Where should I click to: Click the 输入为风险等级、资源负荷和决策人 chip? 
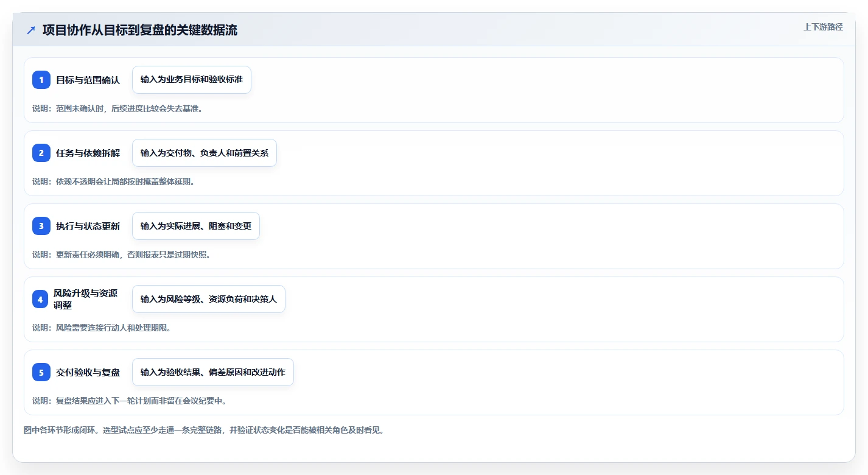[x=209, y=299]
